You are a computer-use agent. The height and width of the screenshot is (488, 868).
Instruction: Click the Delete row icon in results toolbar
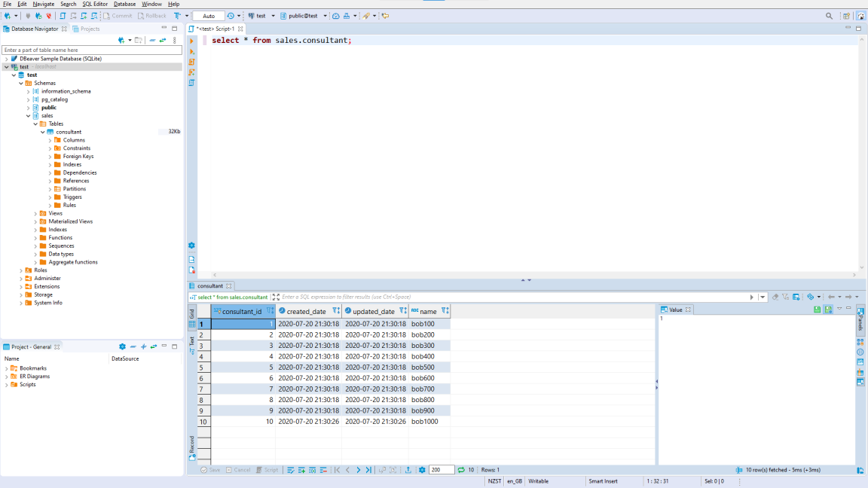click(x=323, y=470)
